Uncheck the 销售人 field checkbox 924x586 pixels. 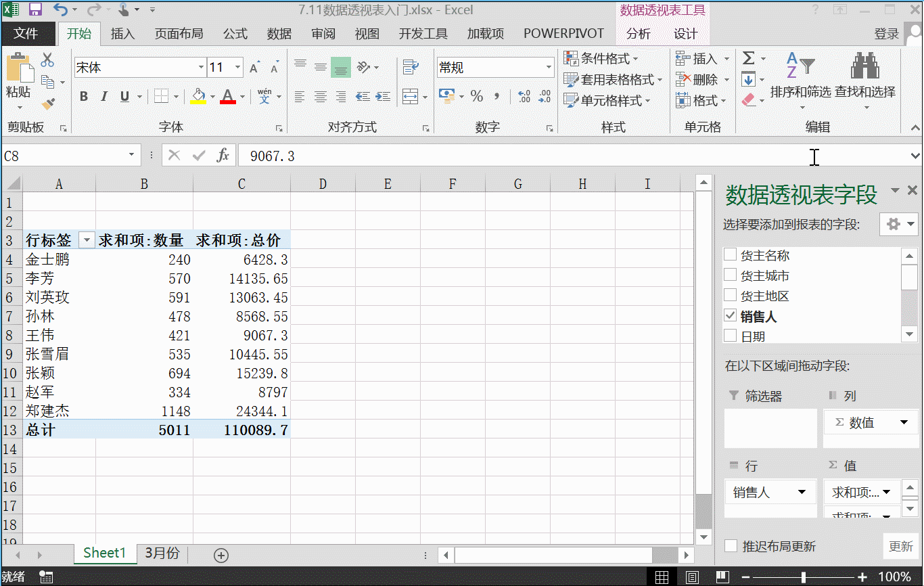730,315
